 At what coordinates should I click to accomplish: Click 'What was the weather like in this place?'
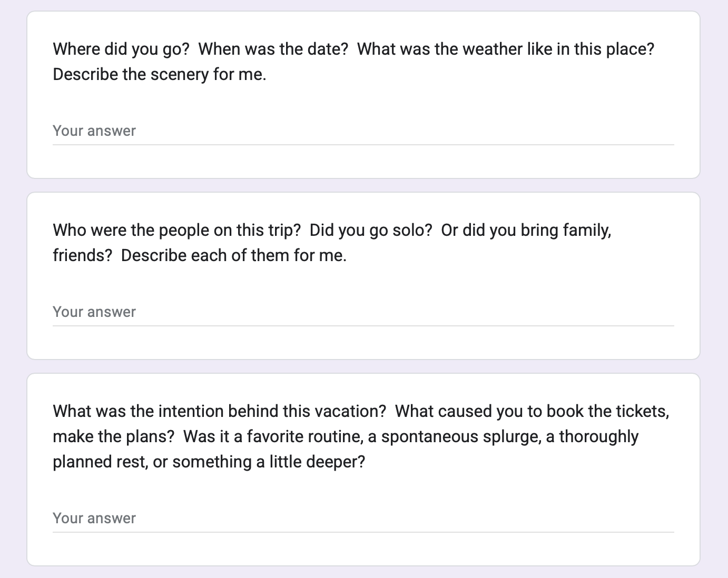click(x=506, y=49)
